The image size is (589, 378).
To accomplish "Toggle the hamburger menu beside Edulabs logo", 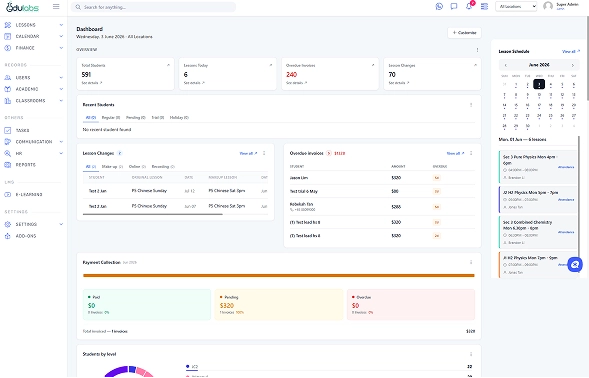I will pos(56,6).
